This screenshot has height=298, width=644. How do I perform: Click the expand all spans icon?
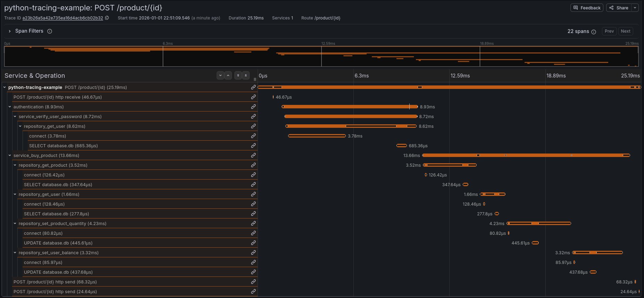[x=238, y=75]
